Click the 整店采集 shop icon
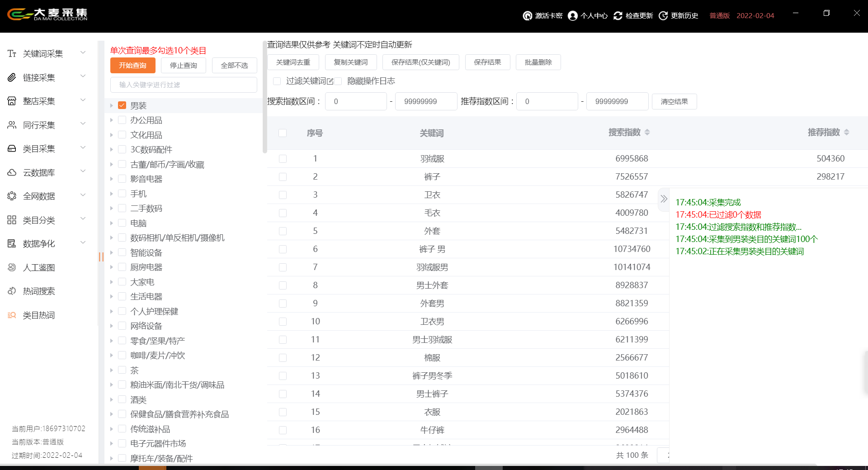Screen dimensions: 868x470 [12, 101]
